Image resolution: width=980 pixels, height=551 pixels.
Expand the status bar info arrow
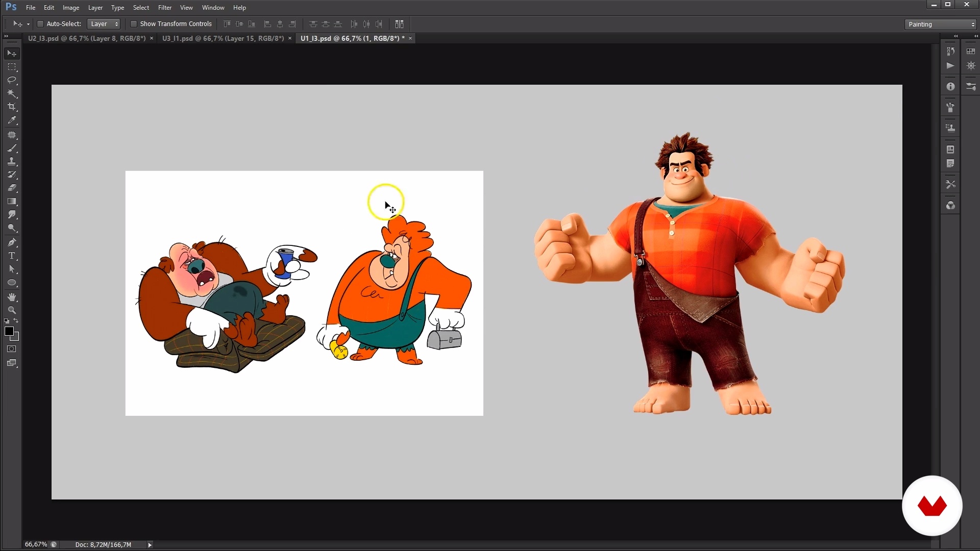[150, 545]
